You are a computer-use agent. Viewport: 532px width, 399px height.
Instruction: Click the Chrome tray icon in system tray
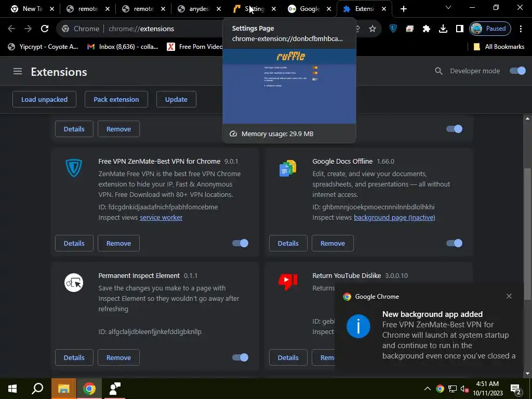440,389
